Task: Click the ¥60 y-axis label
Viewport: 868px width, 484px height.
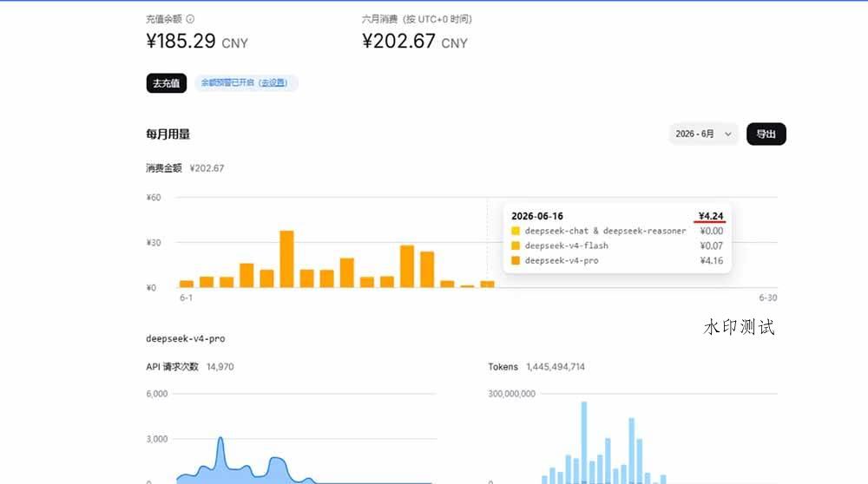Action: [154, 198]
